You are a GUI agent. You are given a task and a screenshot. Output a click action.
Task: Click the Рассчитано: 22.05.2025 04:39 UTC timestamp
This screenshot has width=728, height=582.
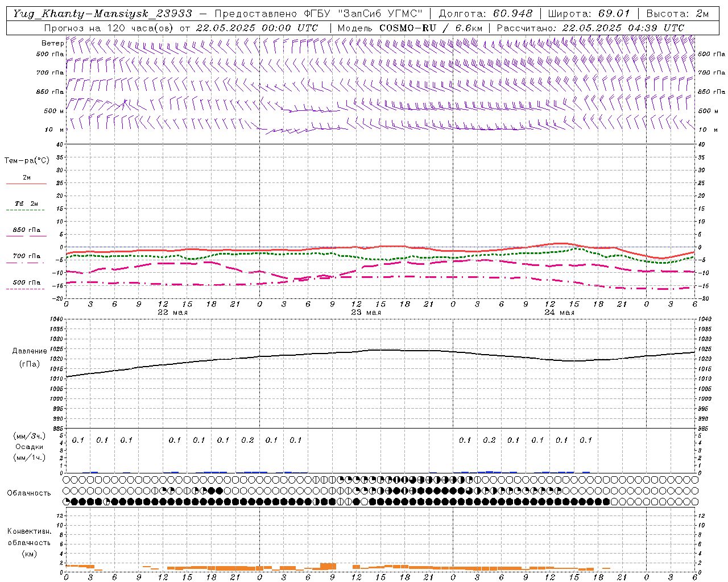point(590,27)
